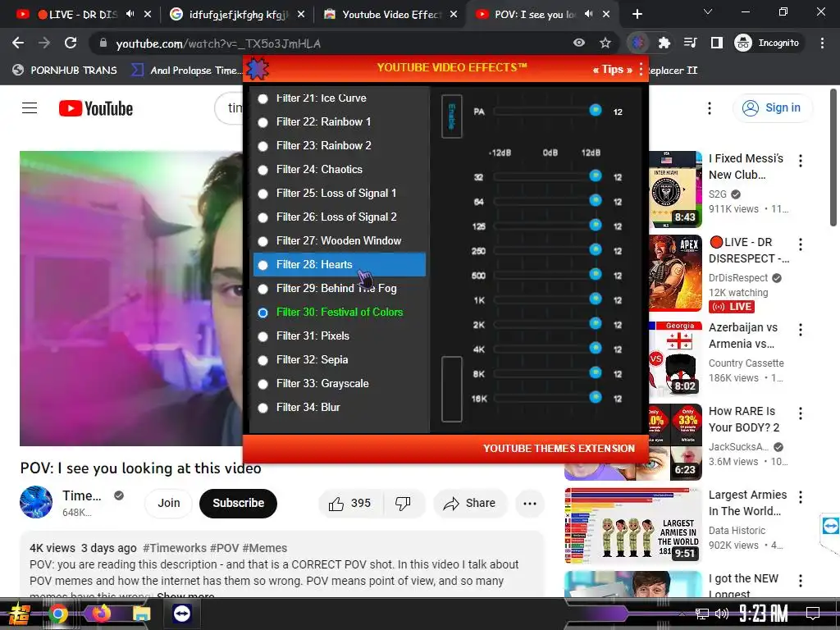Open YouTube settings three-dot menu
The width and height of the screenshot is (840, 630).
(710, 108)
